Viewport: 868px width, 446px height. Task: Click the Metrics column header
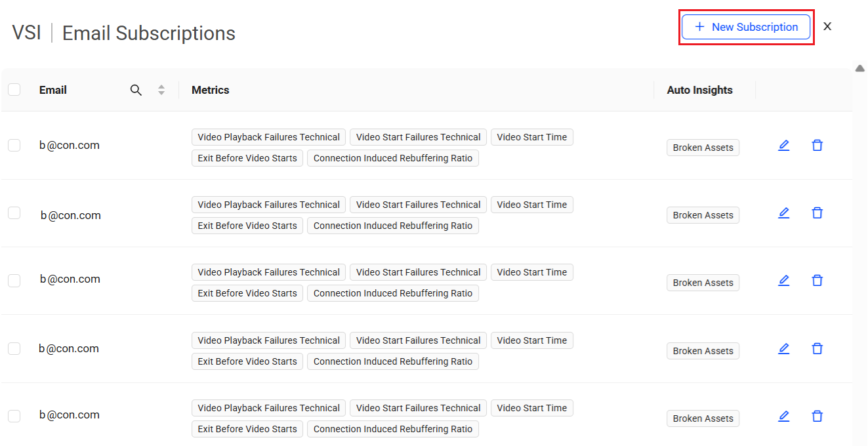pos(211,91)
